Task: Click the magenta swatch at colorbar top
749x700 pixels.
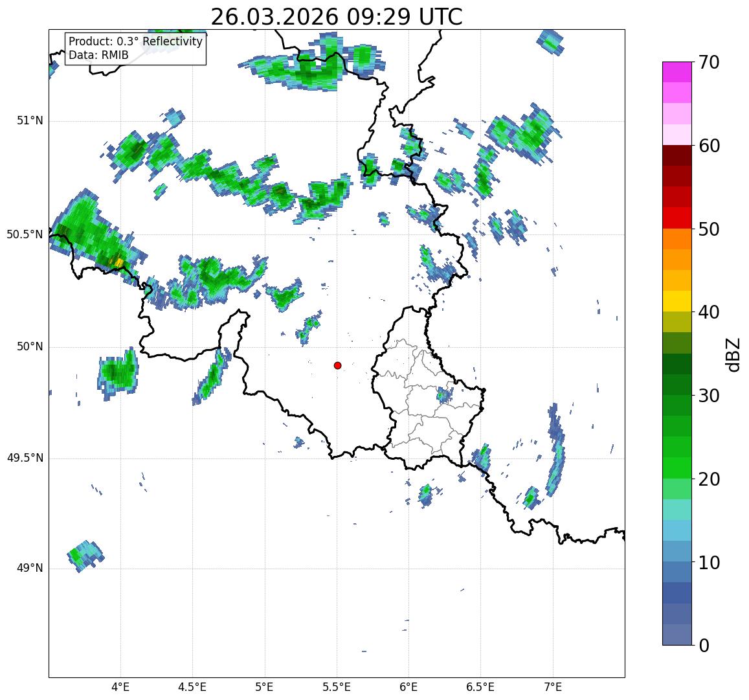Action: pyautogui.click(x=677, y=72)
